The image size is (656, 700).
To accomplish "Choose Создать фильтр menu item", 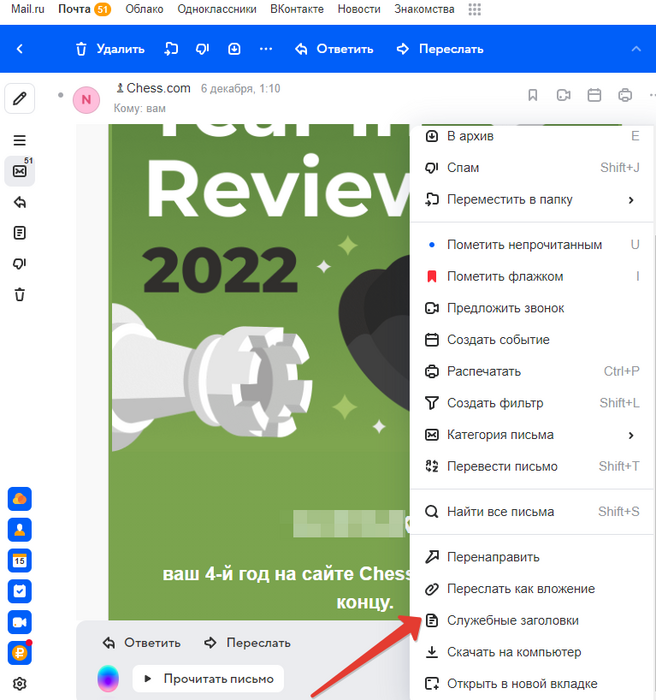I will point(532,403).
